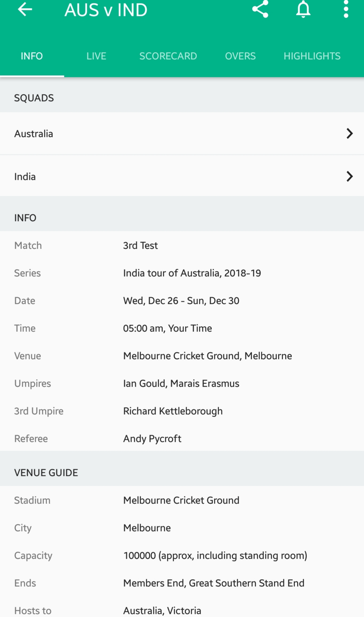Switch to the LIVE tab

pos(96,56)
